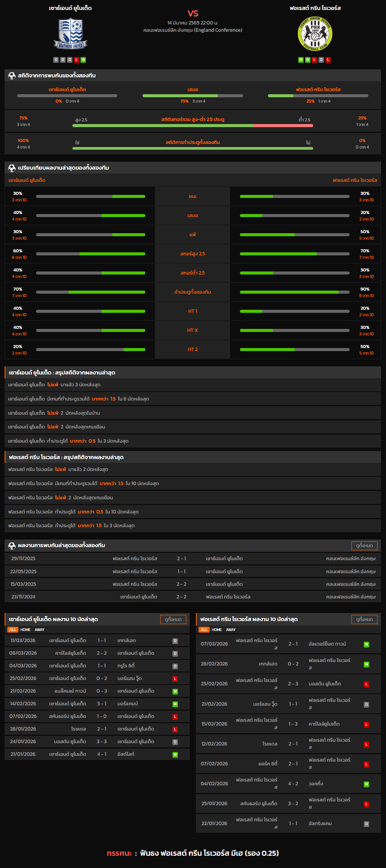
Task: Click the soccer ball icon beside ผลงานการพบกันล่าสุดของทั้งสองทีม
Action: pyautogui.click(x=12, y=546)
